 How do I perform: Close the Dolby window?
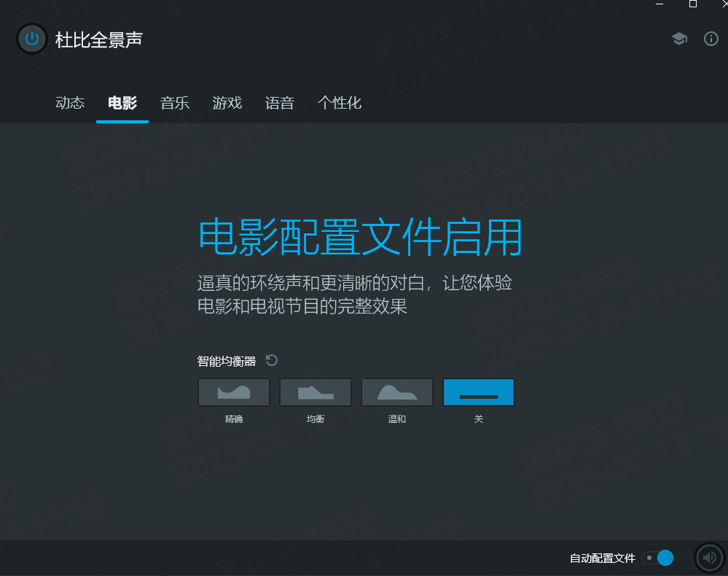[723, 4]
